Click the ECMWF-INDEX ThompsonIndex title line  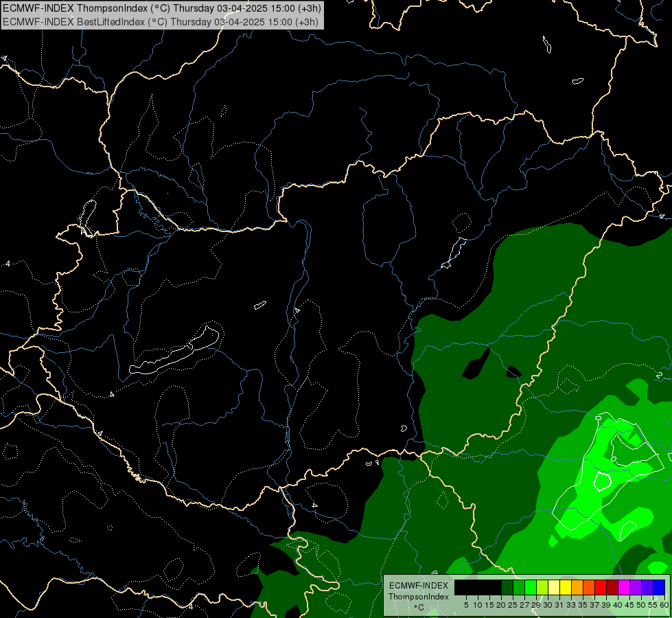pos(161,8)
